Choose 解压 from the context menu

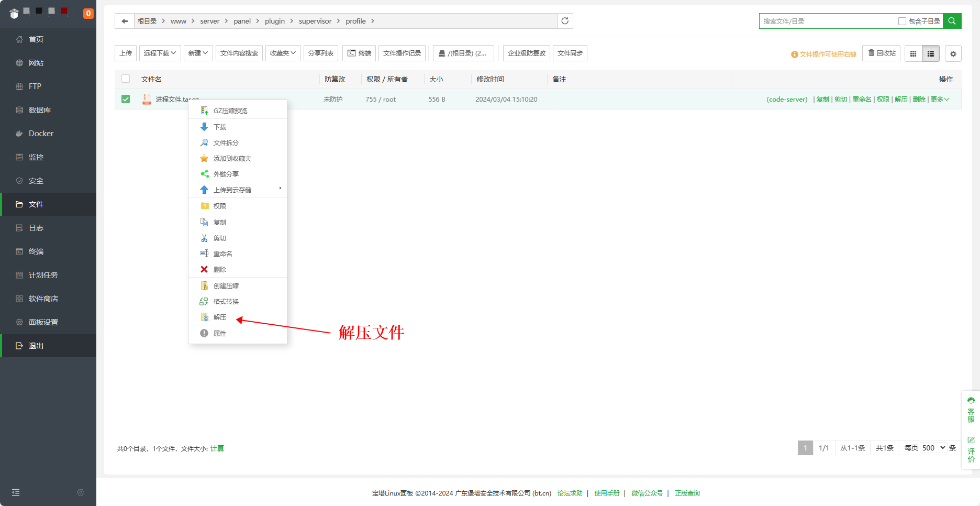click(x=220, y=317)
